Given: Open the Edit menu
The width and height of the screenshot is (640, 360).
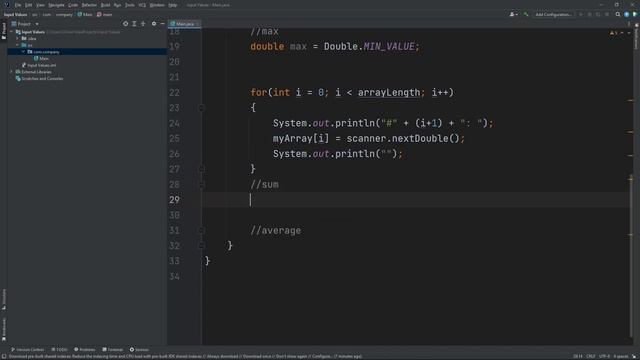Looking at the screenshot, I should tap(28, 5).
